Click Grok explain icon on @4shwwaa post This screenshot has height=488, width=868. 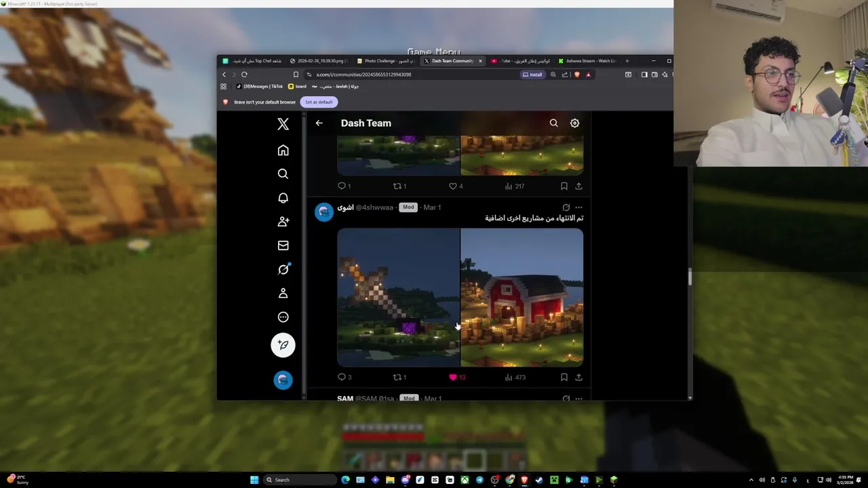point(566,207)
